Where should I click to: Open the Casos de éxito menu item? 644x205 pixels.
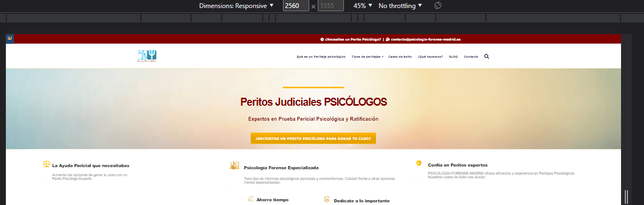pyautogui.click(x=400, y=56)
